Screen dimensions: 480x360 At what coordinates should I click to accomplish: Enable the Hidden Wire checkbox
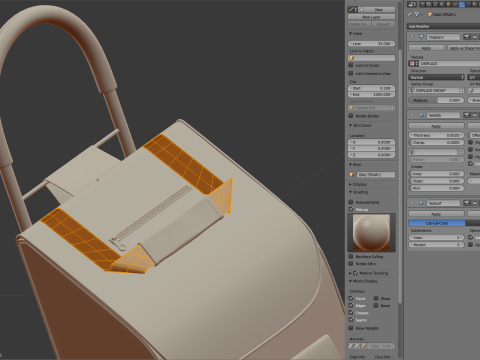(351, 263)
